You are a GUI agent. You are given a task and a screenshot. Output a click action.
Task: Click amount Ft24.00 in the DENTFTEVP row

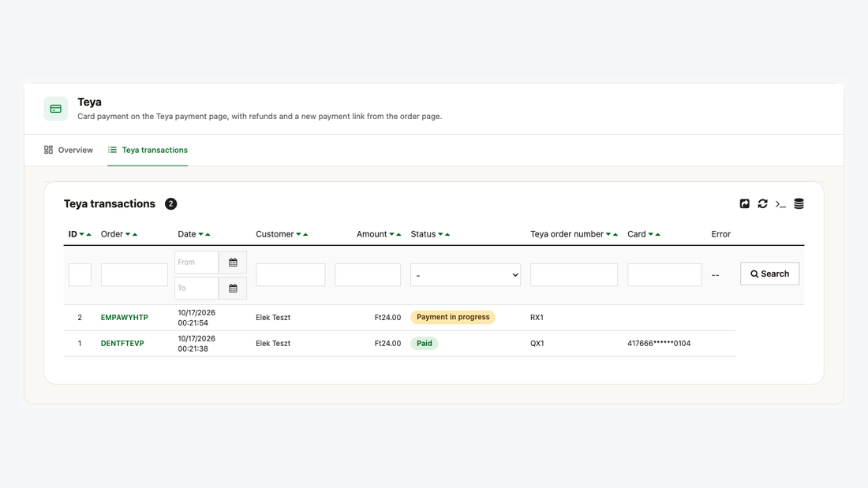pyautogui.click(x=387, y=344)
